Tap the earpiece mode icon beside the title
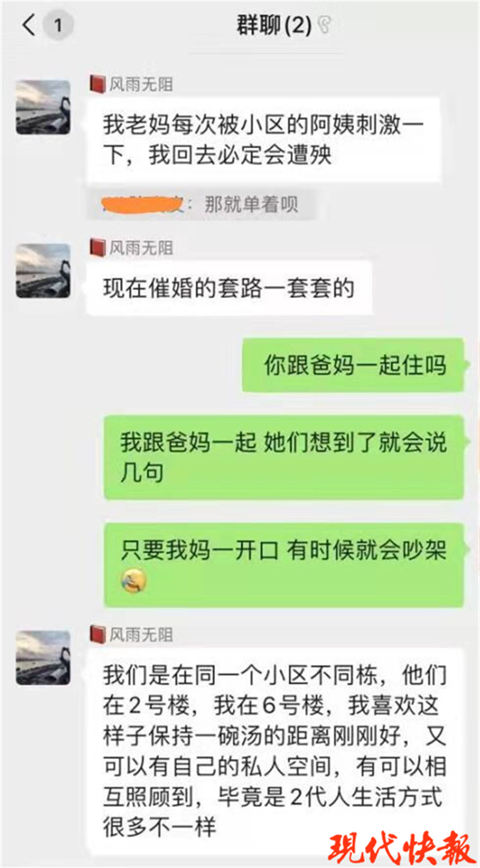The image size is (480, 868). click(325, 25)
